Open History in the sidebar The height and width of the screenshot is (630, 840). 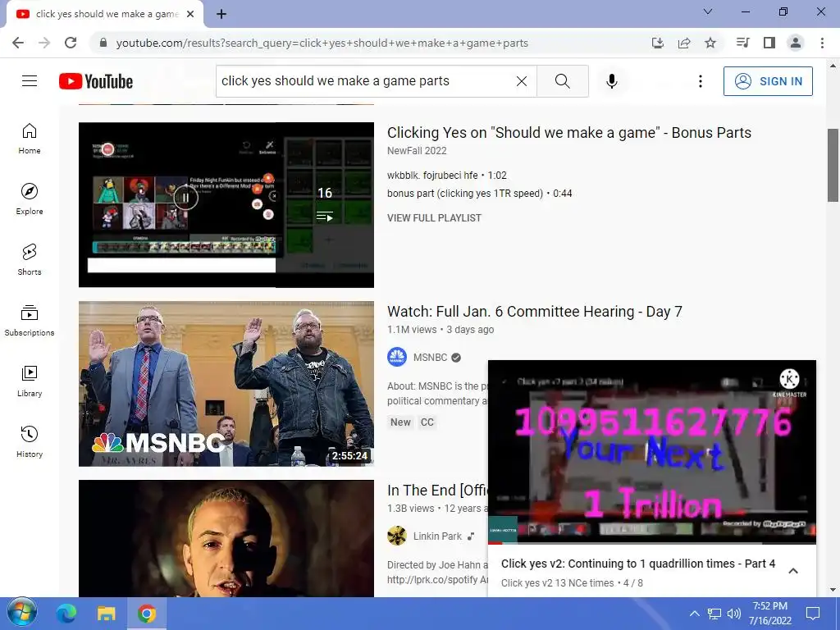[x=30, y=442]
